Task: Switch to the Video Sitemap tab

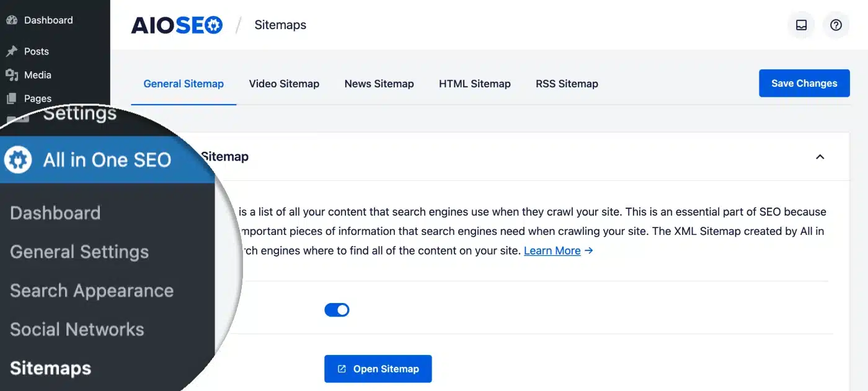Action: [x=284, y=84]
